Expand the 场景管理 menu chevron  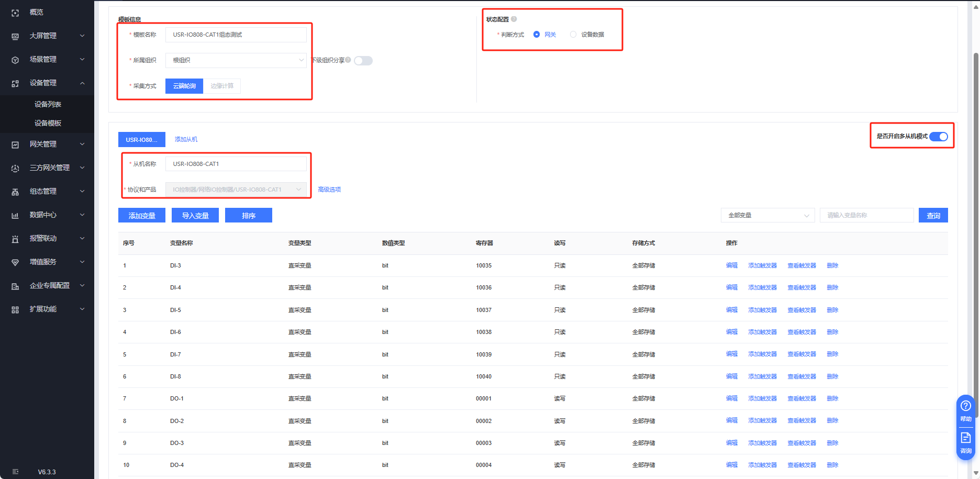[82, 59]
